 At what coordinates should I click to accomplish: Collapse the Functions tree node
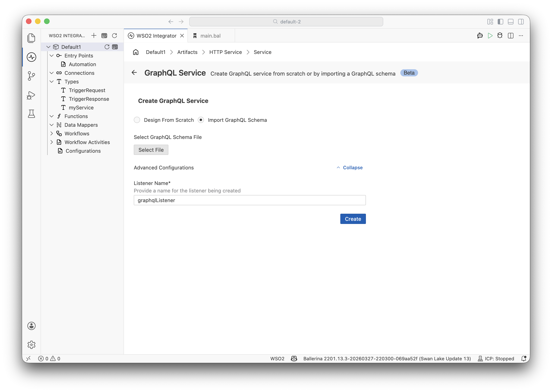[x=52, y=116]
